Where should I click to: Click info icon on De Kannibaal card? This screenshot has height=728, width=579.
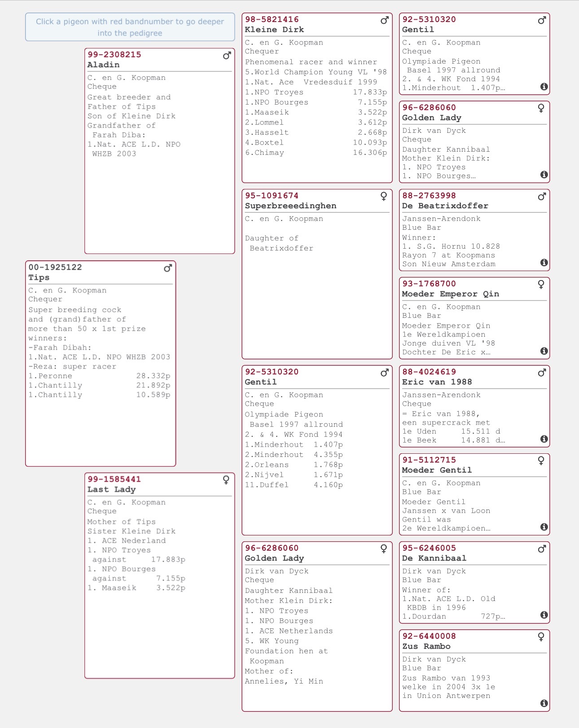(x=544, y=615)
